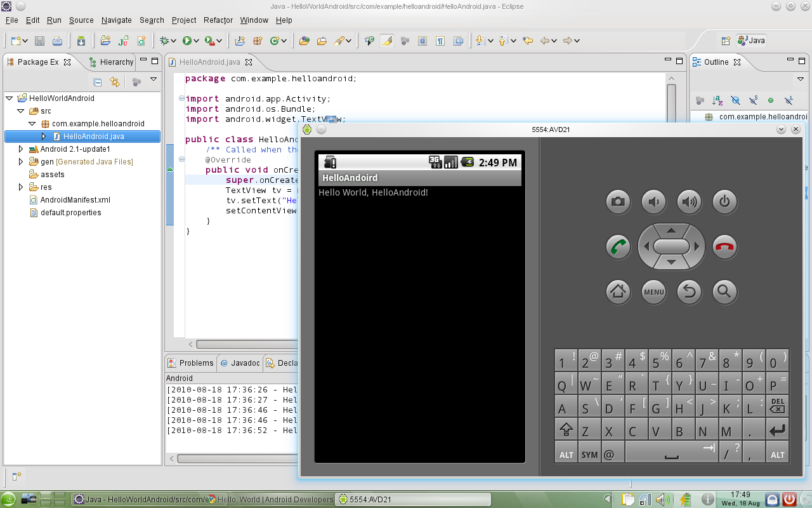Run the application with green play button
This screenshot has height=508, width=812.
pyautogui.click(x=187, y=41)
